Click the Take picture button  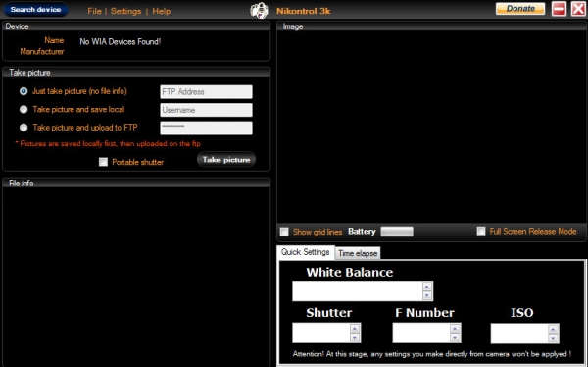[x=226, y=160]
